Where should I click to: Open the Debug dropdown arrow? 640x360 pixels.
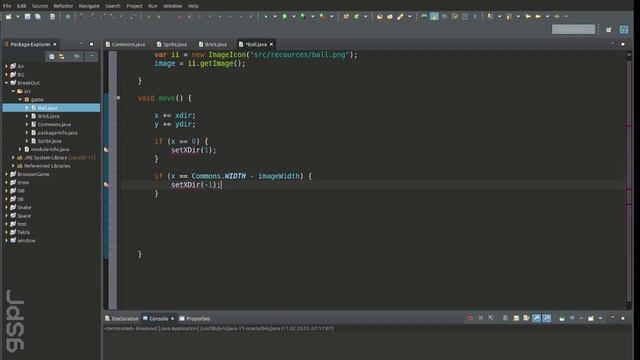click(275, 17)
